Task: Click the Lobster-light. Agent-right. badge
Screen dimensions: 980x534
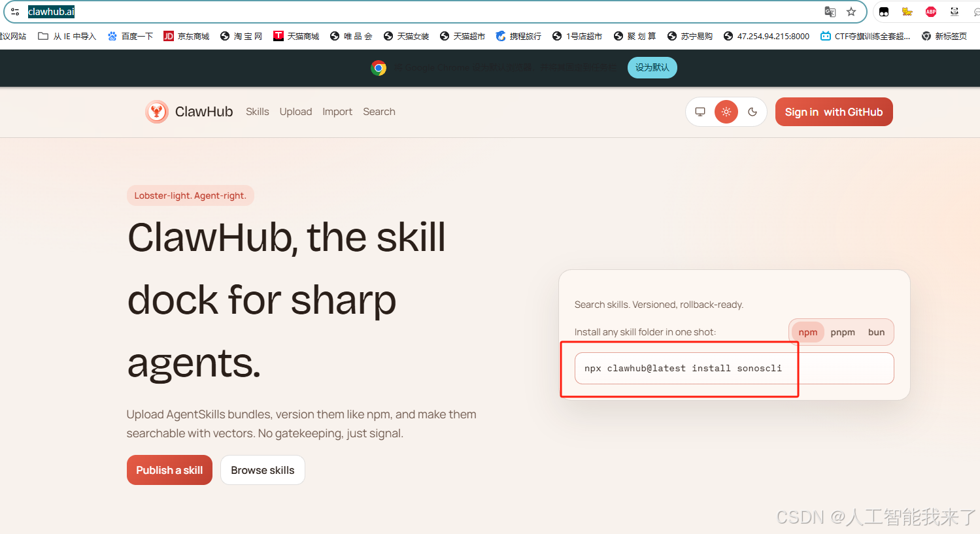Action: click(190, 195)
